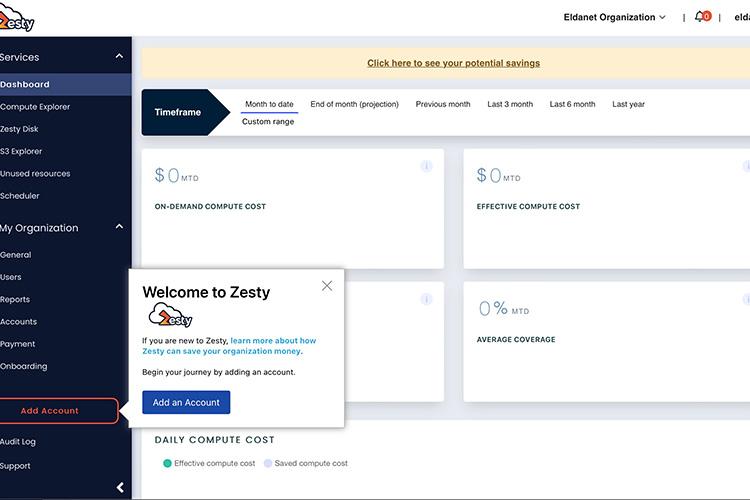
Task: Open Onboarding under My Organization
Action: 23,366
